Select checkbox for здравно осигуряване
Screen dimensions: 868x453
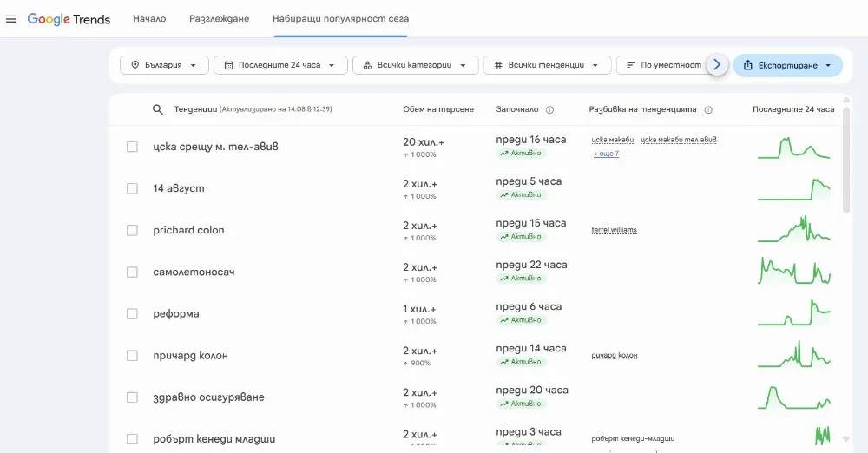(x=132, y=397)
